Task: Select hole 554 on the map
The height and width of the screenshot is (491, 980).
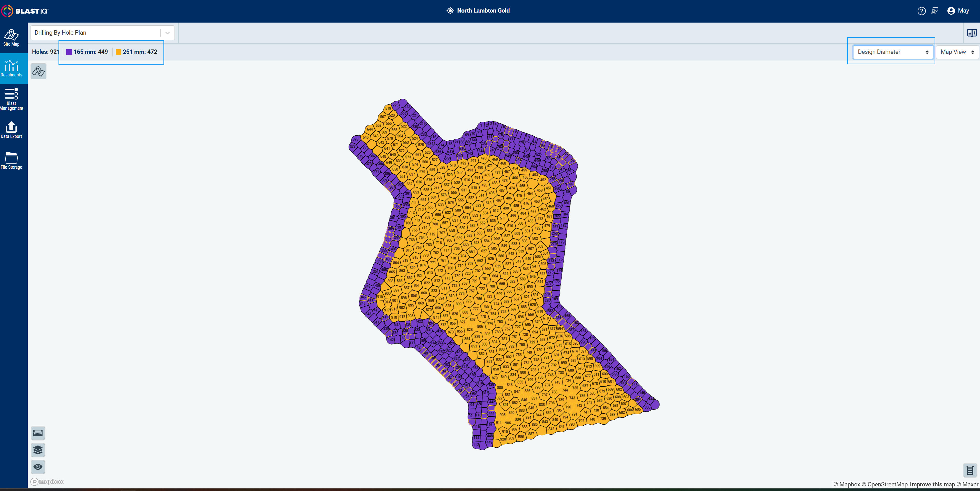Action: [468, 207]
